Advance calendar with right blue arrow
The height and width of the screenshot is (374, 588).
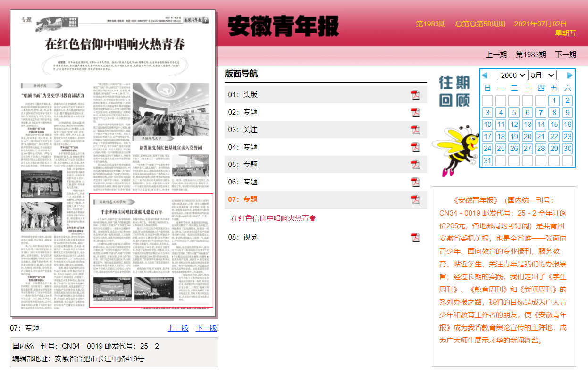click(x=570, y=75)
